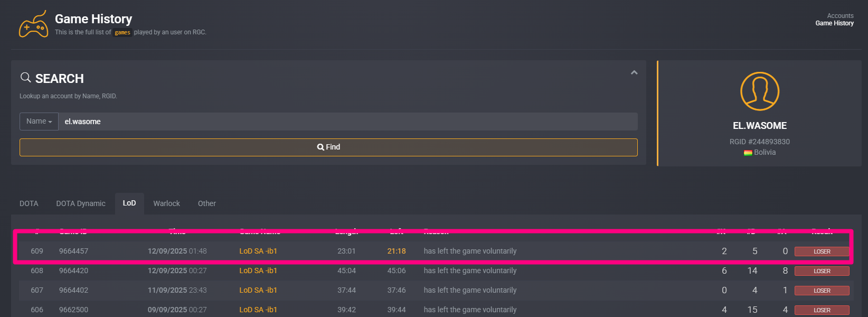Switch to the DOTA tab

tap(29, 203)
